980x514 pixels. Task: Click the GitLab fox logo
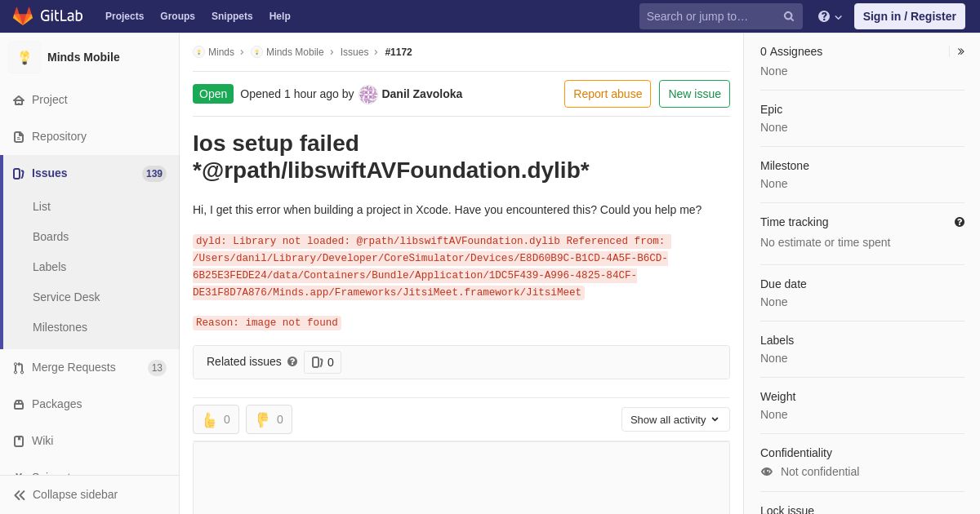23,16
